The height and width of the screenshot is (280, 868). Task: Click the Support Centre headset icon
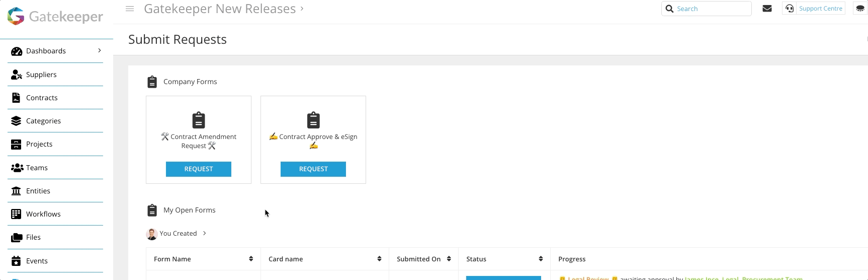(x=790, y=9)
